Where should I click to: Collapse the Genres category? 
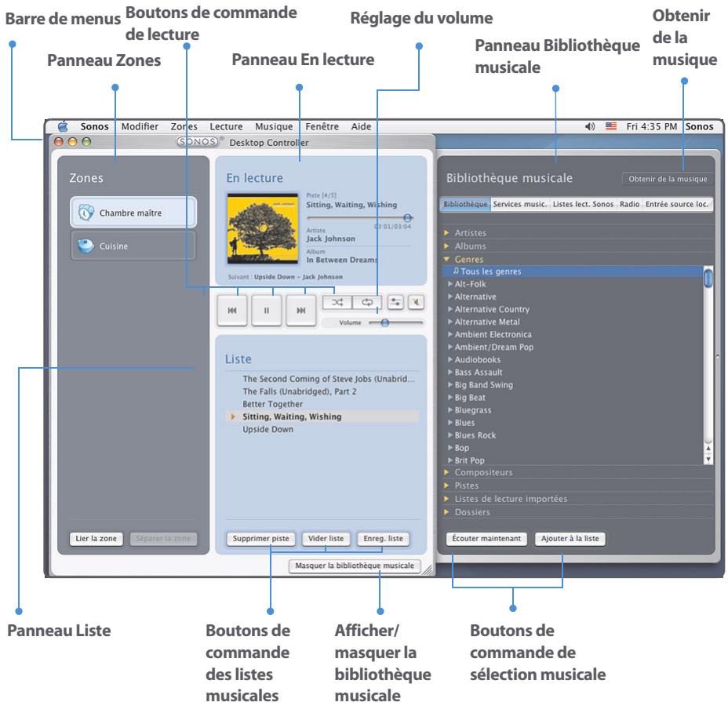point(446,259)
